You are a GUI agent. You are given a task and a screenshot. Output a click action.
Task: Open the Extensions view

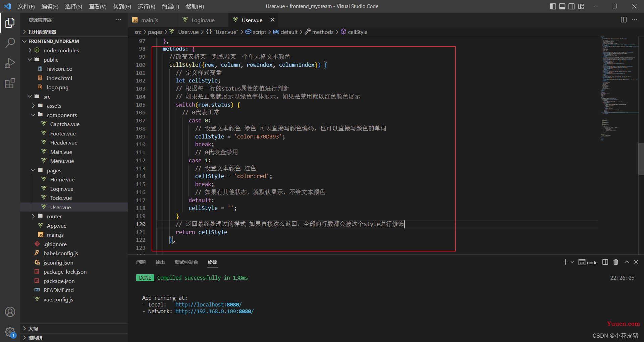pyautogui.click(x=10, y=83)
